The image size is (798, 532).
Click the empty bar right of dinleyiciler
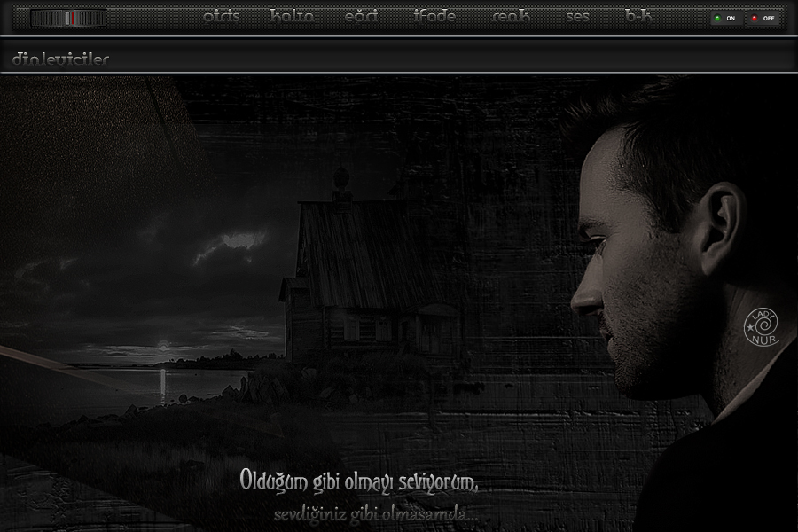tap(443, 59)
